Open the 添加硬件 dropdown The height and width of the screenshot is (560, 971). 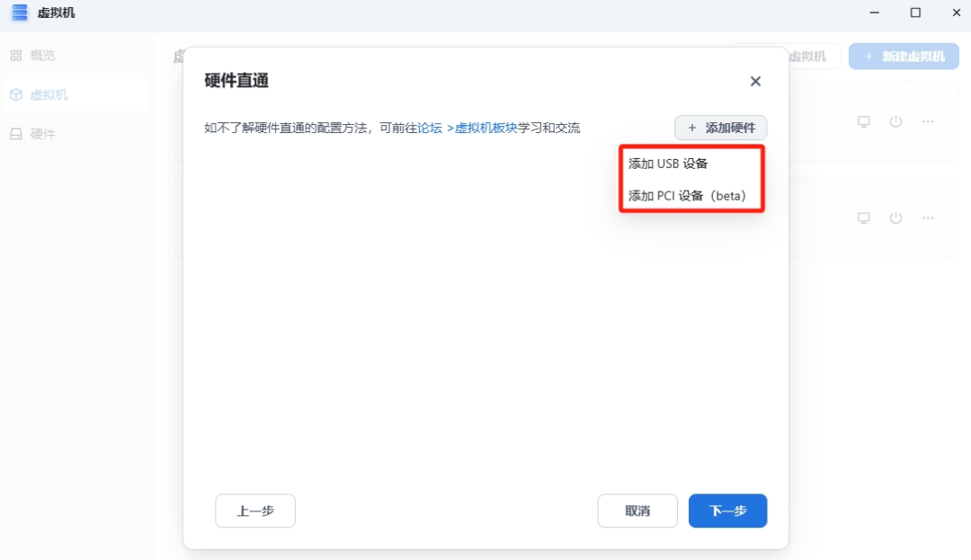click(x=720, y=128)
